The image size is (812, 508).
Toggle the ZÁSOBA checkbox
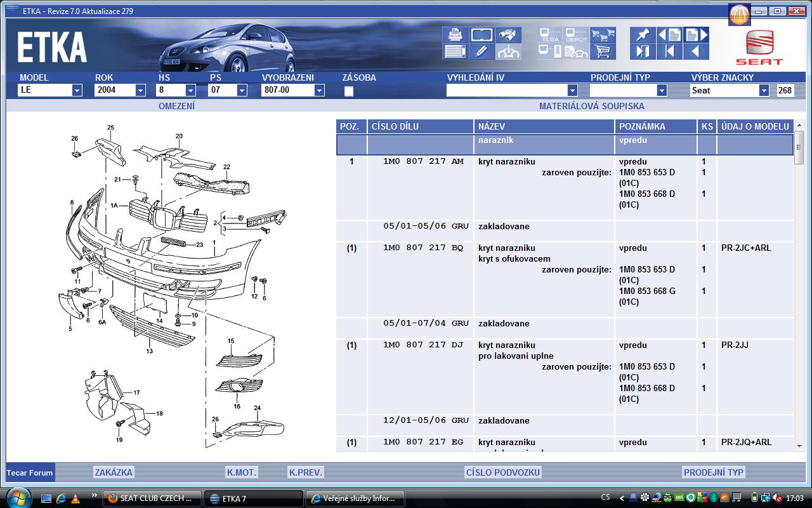348,91
